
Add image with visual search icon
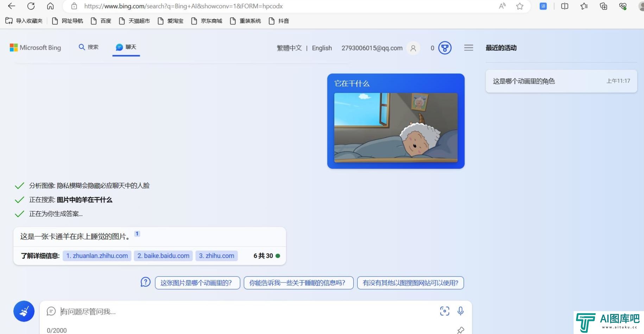click(x=444, y=311)
